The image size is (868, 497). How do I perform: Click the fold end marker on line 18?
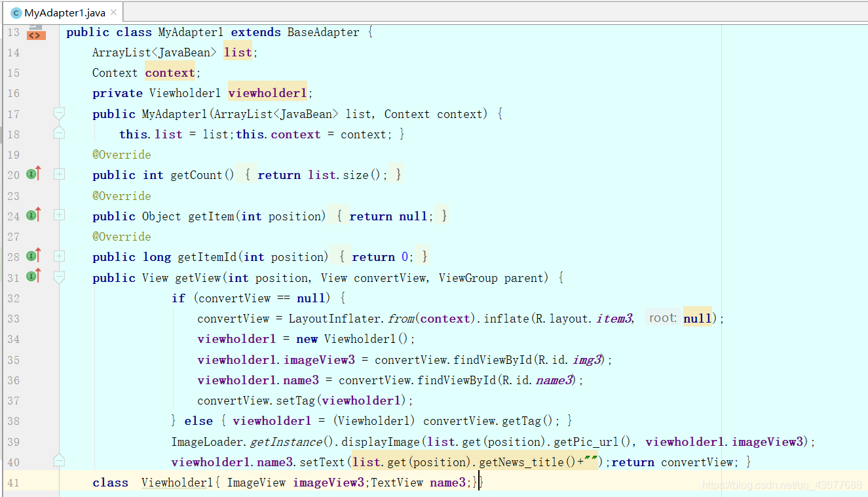(x=59, y=133)
